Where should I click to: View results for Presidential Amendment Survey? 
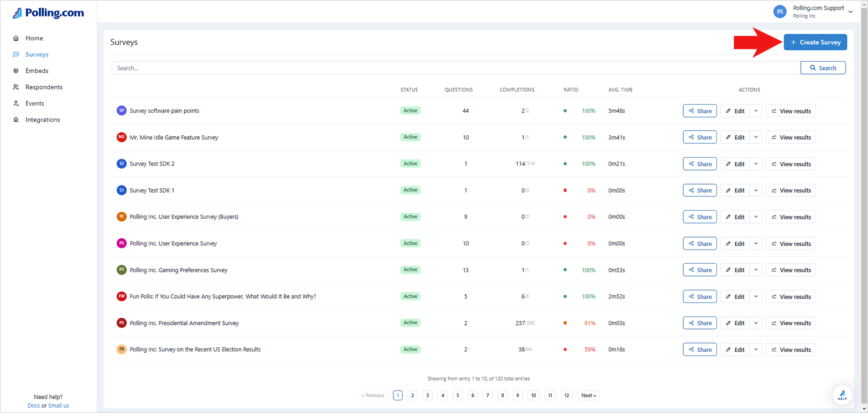click(791, 323)
